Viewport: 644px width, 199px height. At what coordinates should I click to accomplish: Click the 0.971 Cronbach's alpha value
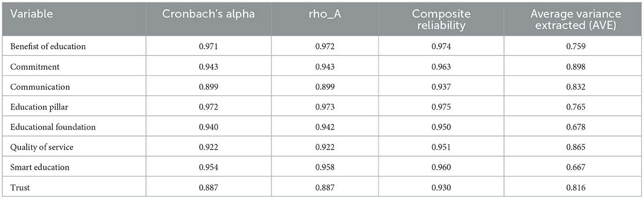tap(208, 46)
